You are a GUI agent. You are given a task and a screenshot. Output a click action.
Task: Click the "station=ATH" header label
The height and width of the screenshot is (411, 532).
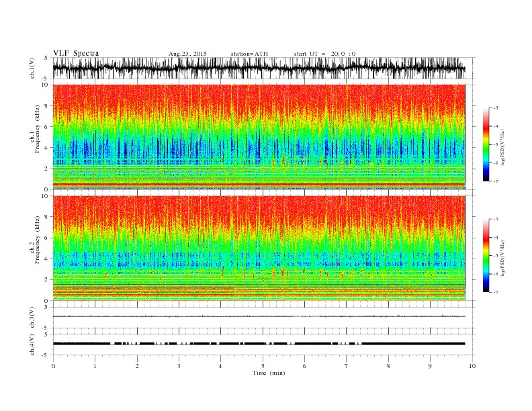point(249,54)
